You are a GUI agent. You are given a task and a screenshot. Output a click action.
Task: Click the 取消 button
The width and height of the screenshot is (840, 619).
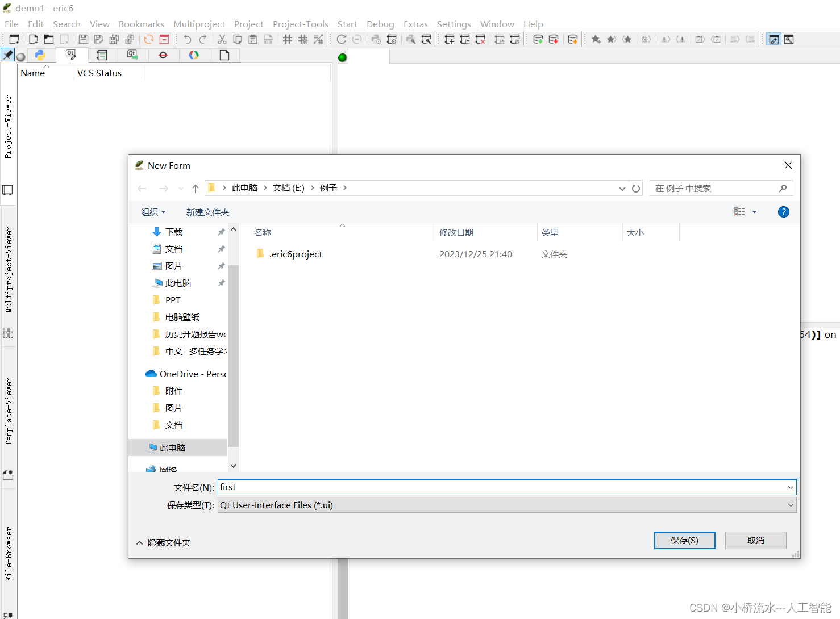755,540
